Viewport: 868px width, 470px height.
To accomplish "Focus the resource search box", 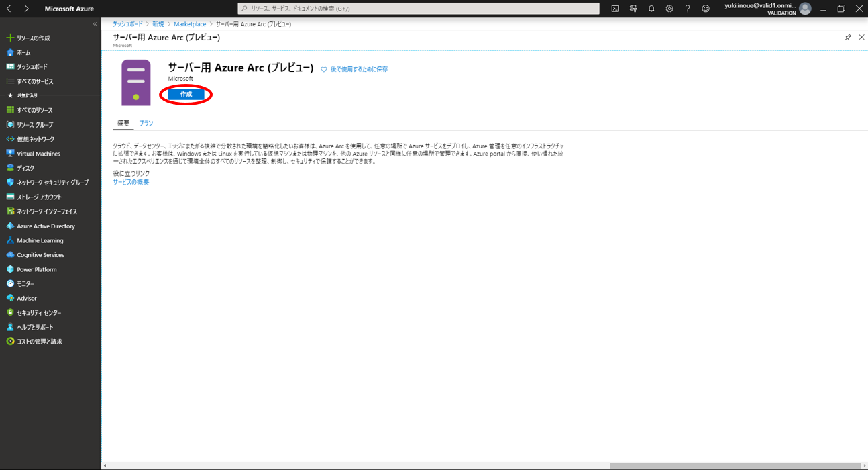I will 419,9.
